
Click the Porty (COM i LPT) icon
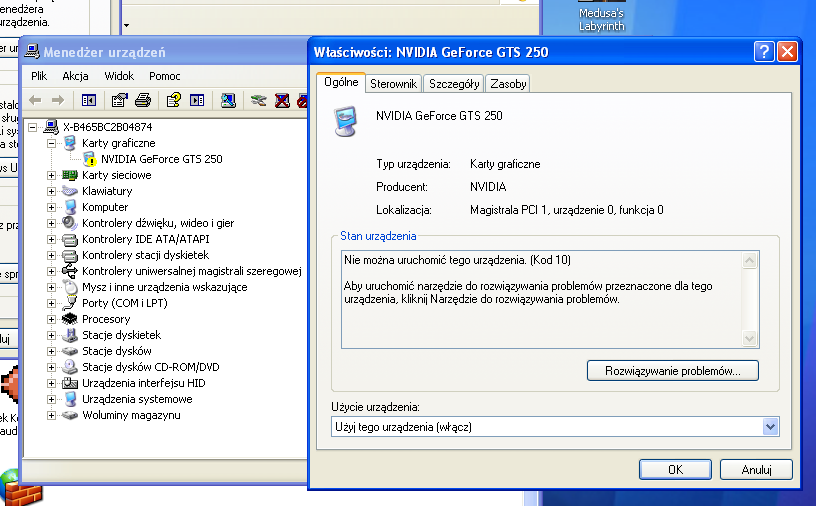tap(70, 303)
